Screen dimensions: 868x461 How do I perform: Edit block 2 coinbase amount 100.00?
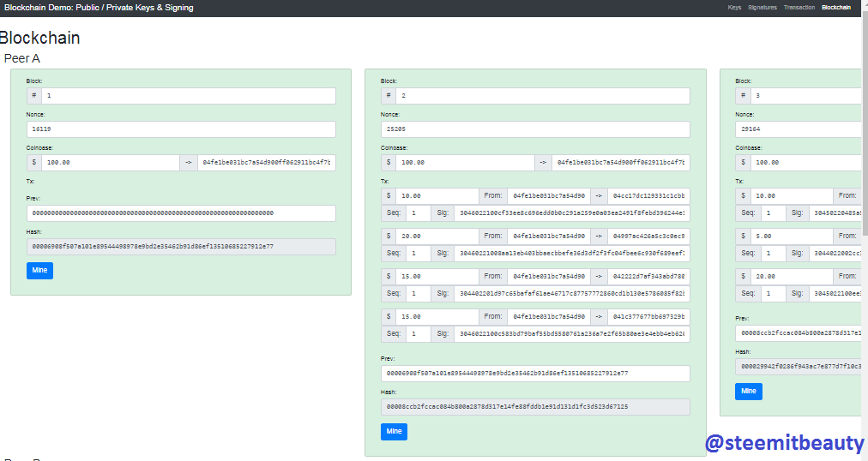point(465,163)
